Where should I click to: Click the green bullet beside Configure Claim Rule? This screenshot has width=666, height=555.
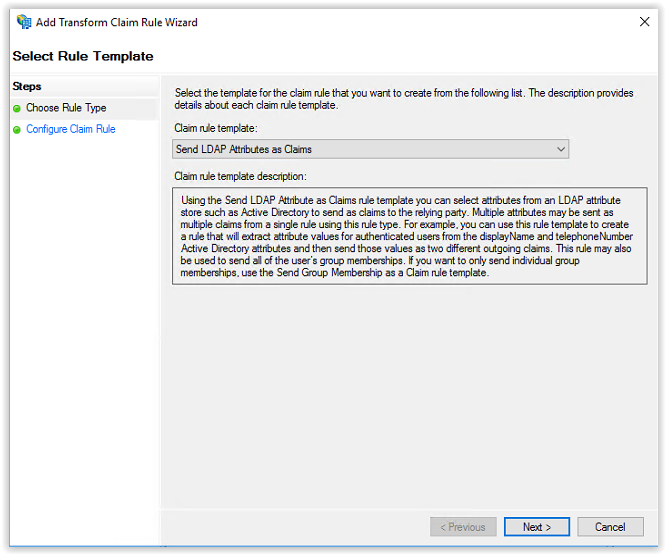click(x=17, y=130)
